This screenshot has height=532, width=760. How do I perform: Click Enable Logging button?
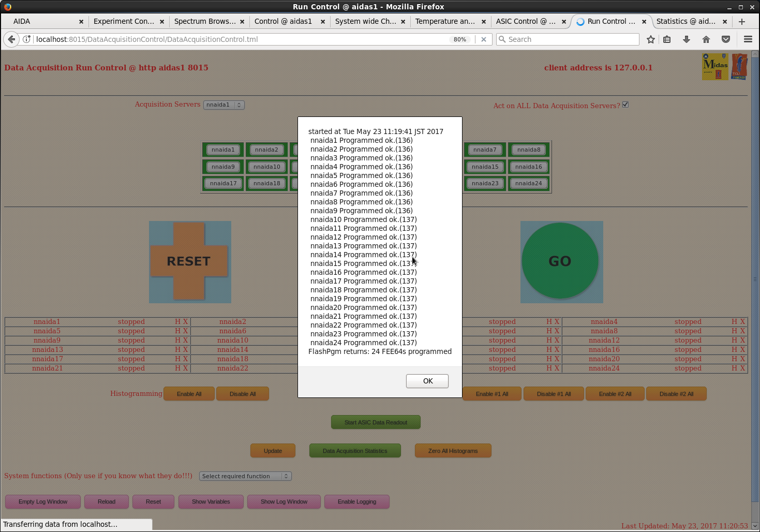[x=357, y=501]
